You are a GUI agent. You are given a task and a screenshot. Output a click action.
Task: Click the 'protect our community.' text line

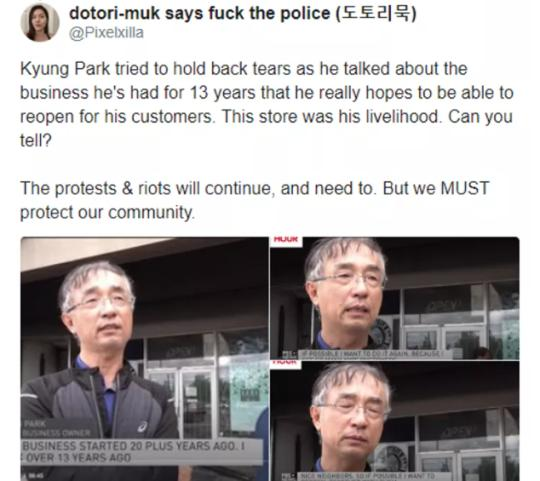click(107, 212)
